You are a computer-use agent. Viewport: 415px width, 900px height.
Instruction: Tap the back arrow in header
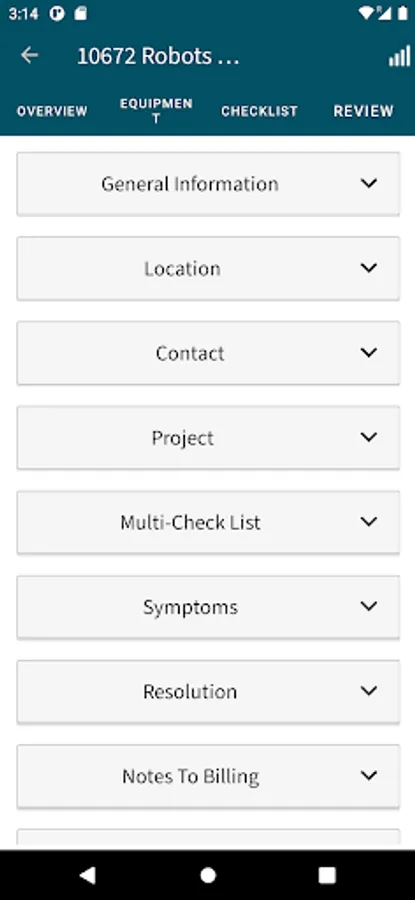click(x=29, y=56)
